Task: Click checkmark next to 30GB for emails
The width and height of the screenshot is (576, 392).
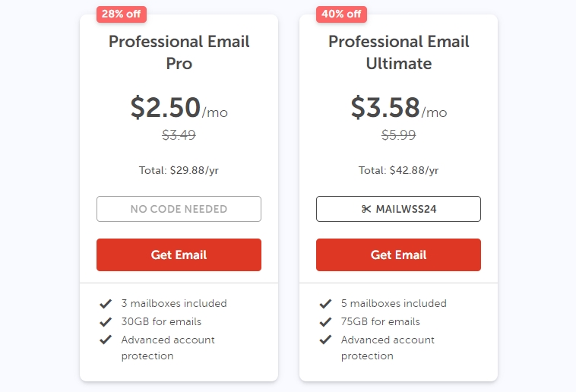Action: [x=106, y=321]
